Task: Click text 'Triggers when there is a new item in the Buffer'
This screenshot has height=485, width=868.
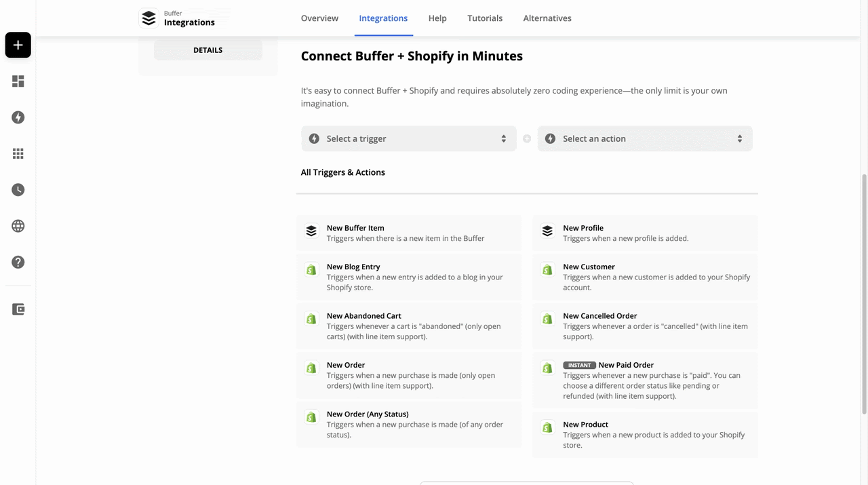Action: 406,238
